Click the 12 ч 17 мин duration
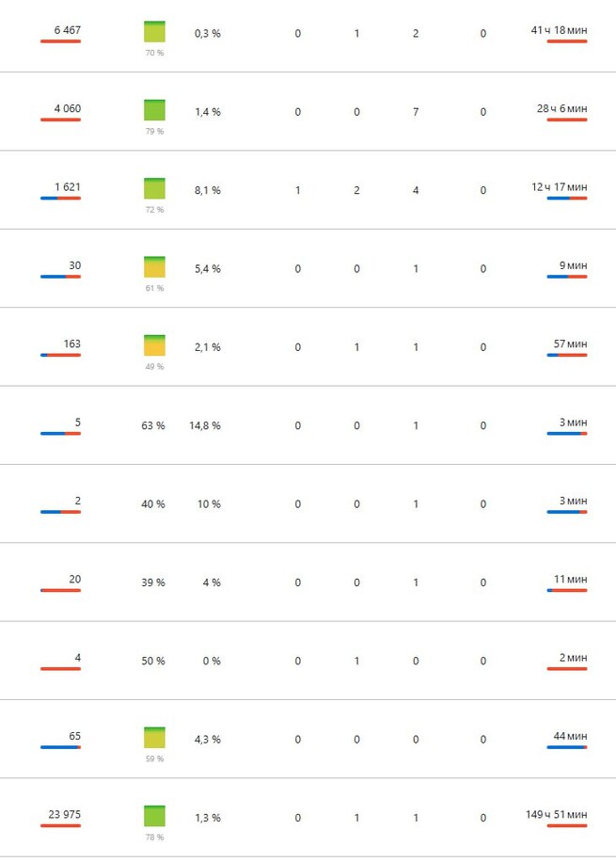The width and height of the screenshot is (616, 862). click(x=561, y=187)
